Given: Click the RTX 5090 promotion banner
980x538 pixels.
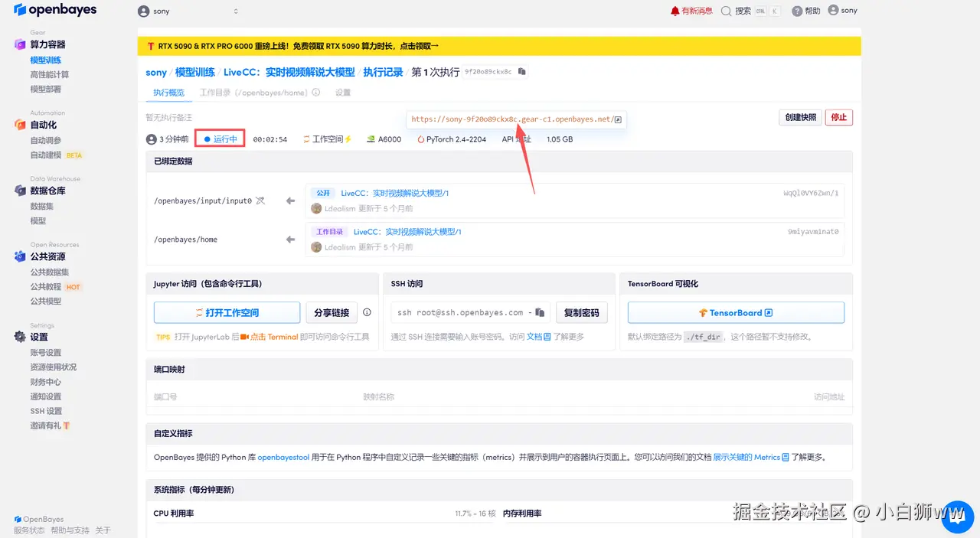Looking at the screenshot, I should click(x=499, y=46).
